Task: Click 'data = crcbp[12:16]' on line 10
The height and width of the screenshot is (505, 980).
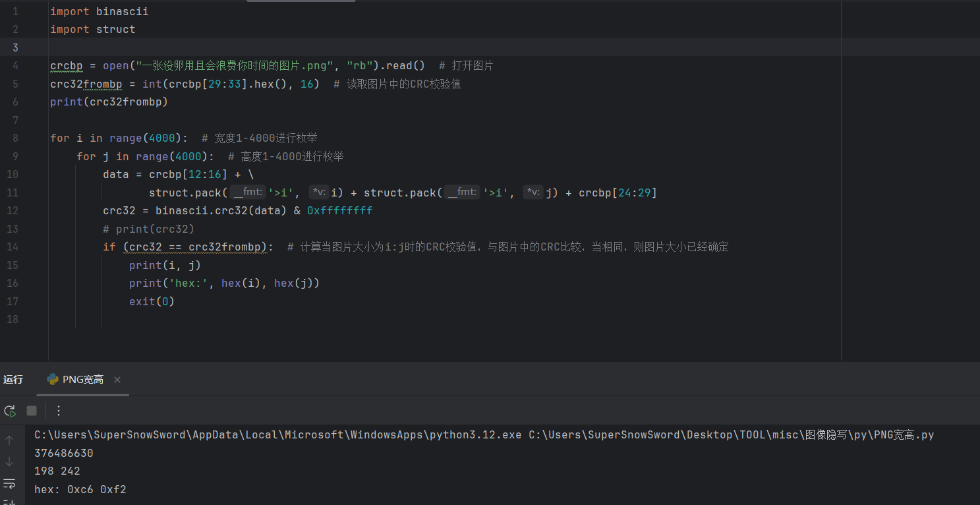Action: [165, 174]
